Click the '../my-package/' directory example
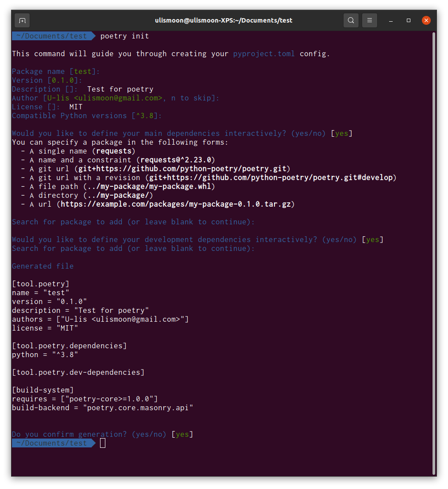The width and height of the screenshot is (448, 489). 118,195
